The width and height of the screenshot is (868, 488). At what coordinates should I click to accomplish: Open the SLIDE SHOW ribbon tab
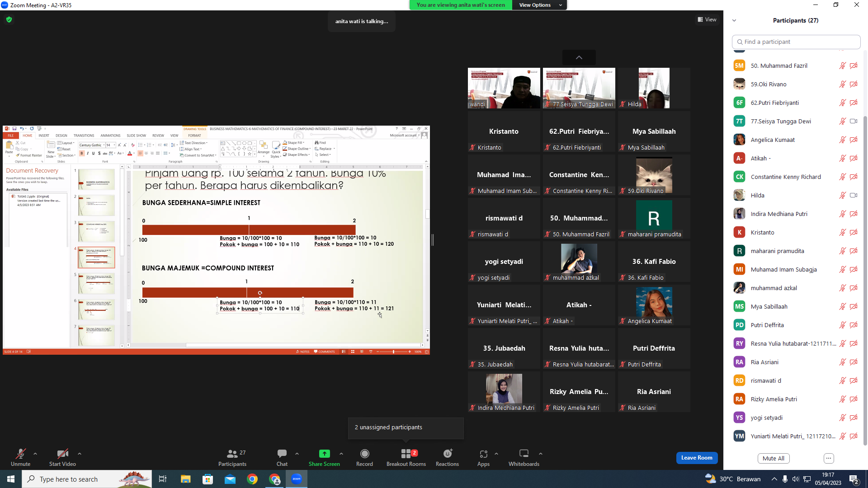pyautogui.click(x=137, y=136)
